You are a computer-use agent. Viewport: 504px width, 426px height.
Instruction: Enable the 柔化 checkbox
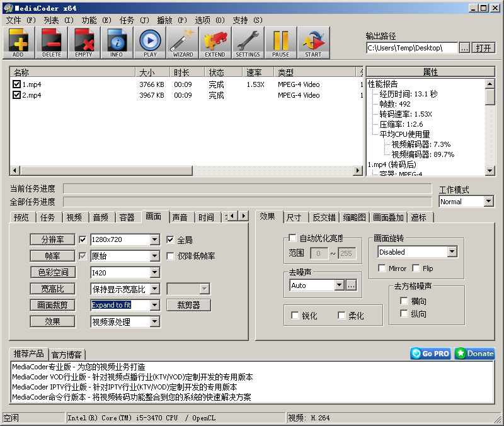tap(341, 315)
